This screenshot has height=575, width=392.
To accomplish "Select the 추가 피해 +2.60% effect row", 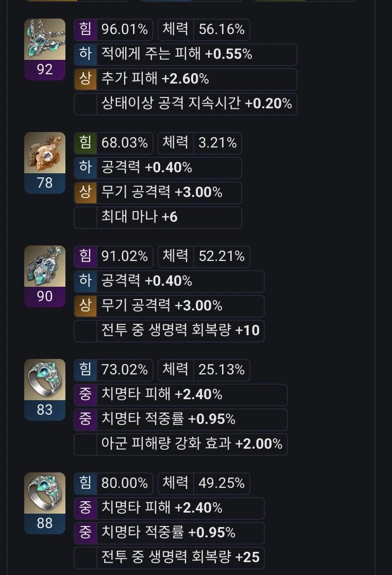I will coord(185,79).
